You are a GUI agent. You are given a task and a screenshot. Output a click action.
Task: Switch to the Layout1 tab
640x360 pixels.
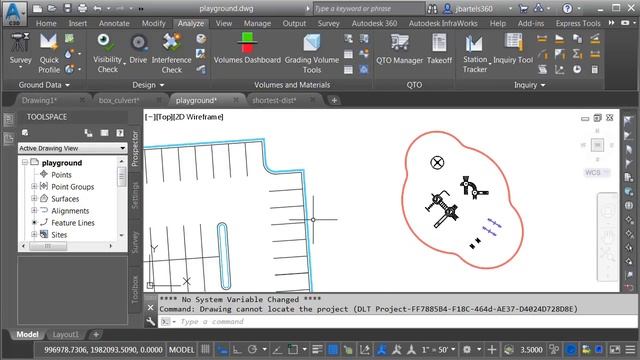click(65, 335)
